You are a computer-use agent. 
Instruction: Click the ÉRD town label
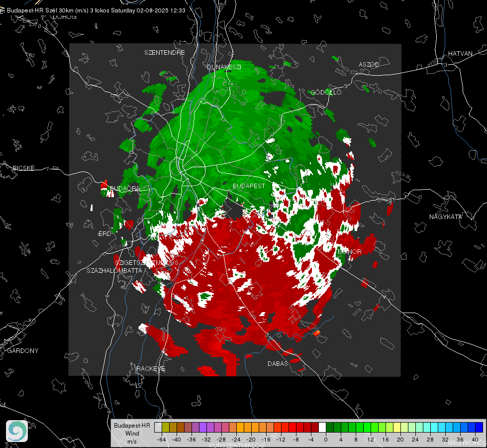point(104,234)
